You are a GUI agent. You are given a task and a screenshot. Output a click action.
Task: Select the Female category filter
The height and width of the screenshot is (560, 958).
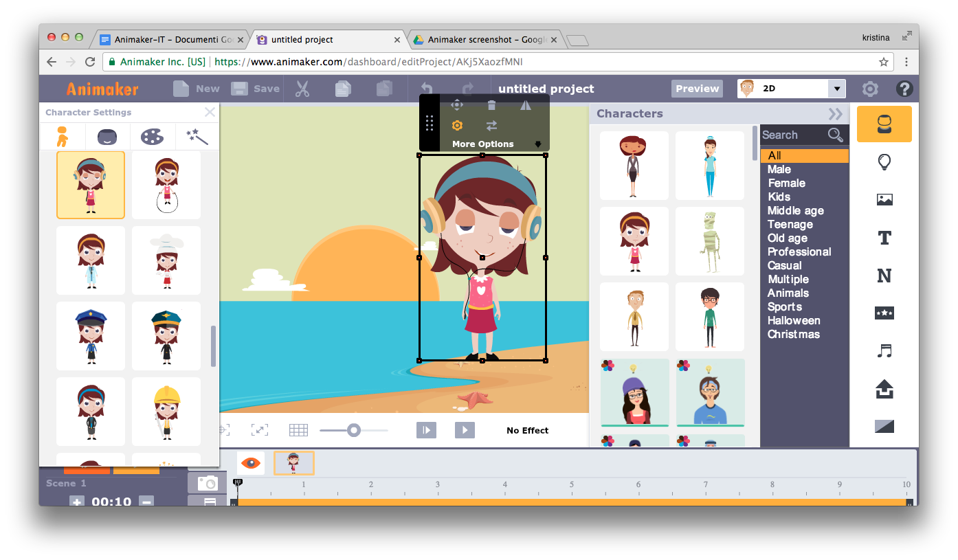point(786,183)
